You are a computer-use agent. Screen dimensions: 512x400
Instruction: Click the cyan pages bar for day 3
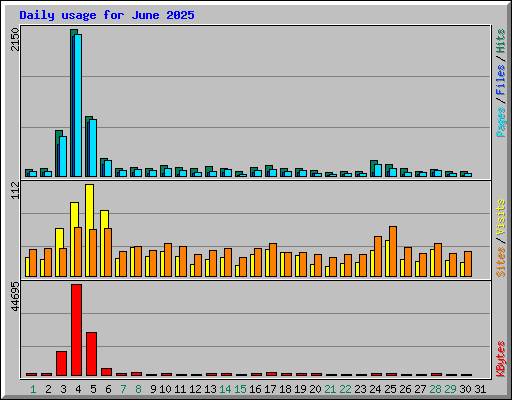[x=63, y=156]
